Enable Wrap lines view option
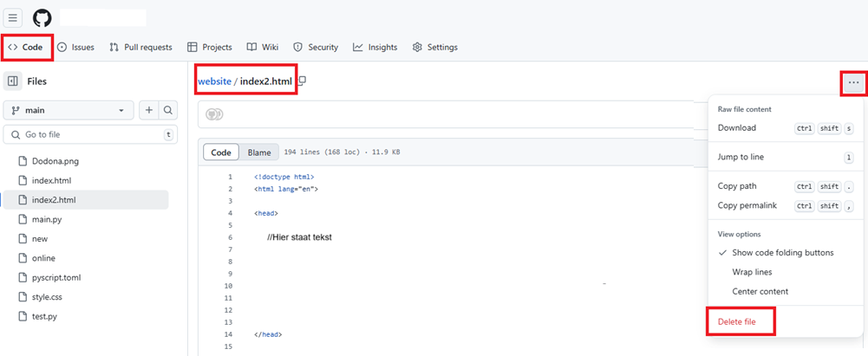868x356 pixels. click(x=754, y=272)
